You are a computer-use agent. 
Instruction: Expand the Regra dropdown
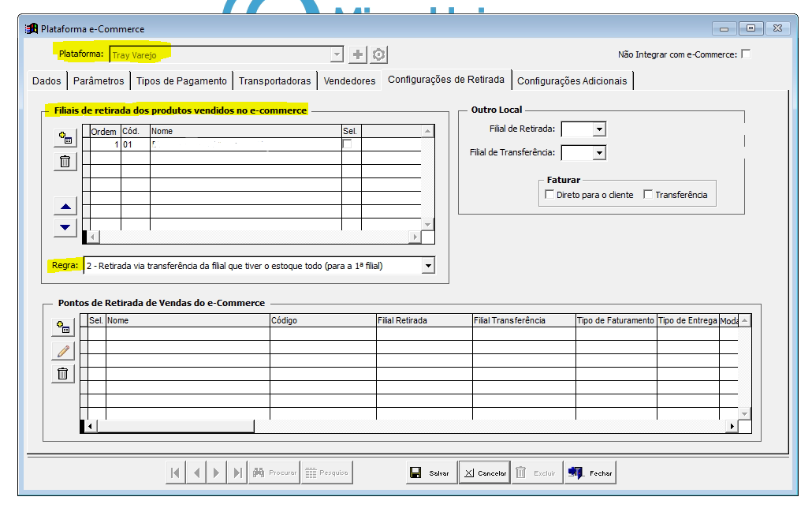[x=428, y=266]
